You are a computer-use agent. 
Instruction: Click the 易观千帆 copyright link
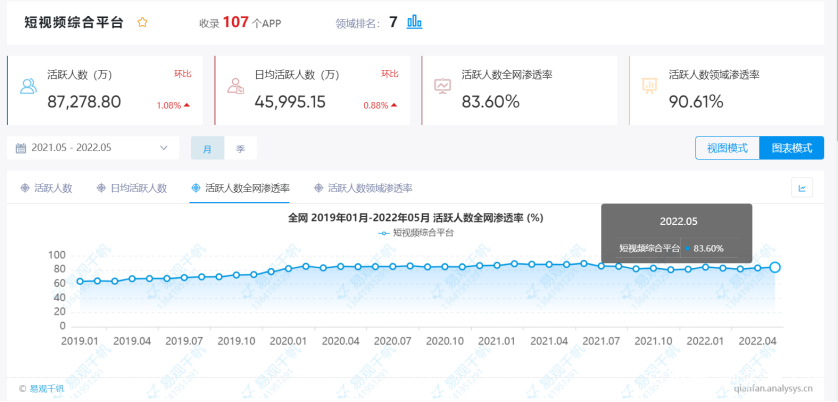pyautogui.click(x=46, y=389)
